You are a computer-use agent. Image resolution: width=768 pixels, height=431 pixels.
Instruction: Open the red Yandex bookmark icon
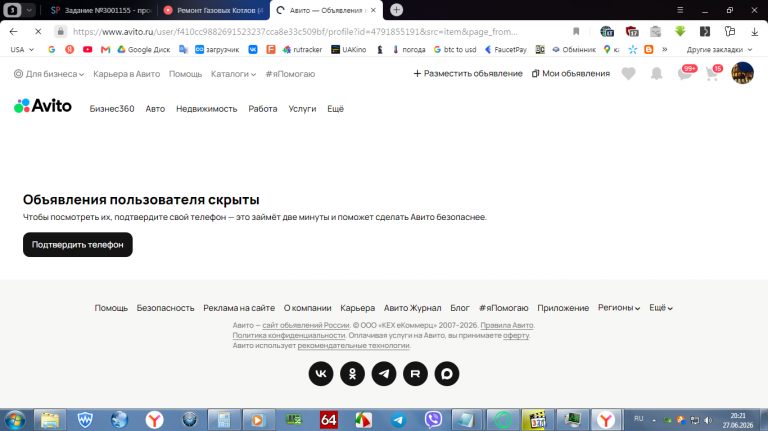70,49
